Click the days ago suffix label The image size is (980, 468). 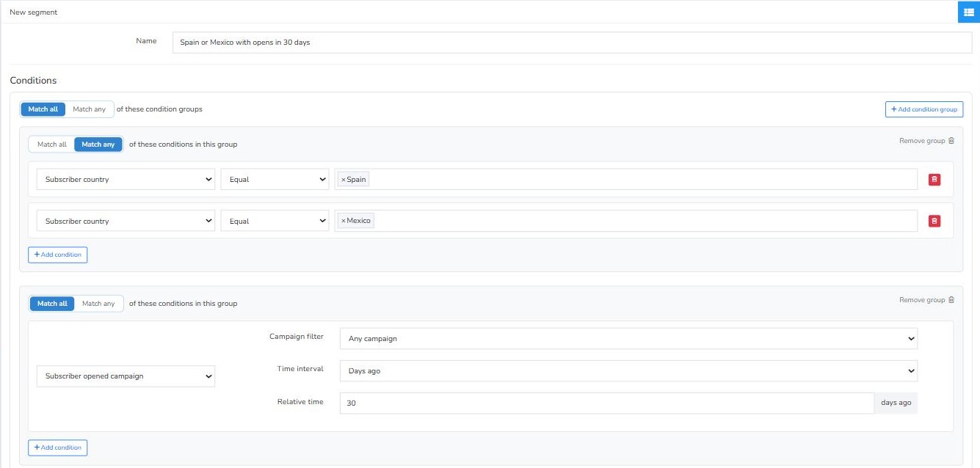pos(896,403)
